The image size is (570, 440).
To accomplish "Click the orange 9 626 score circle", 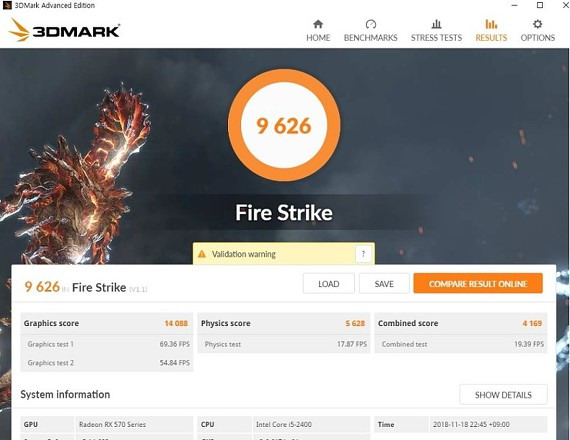I will (284, 125).
